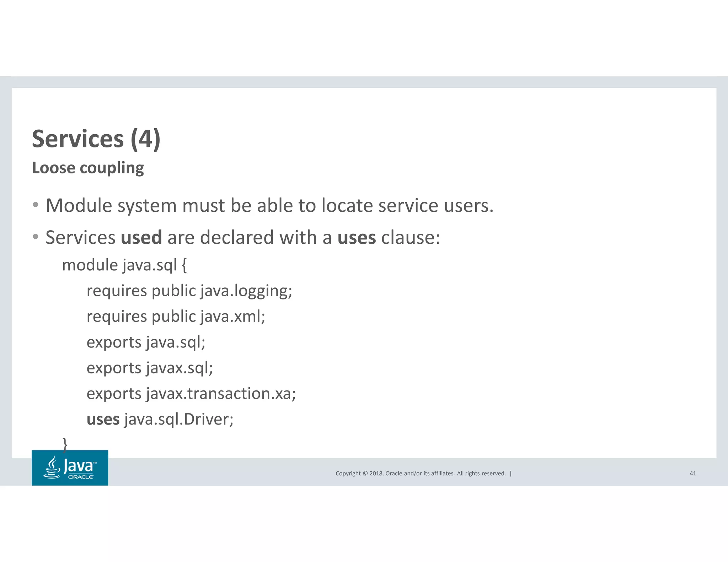
Task: Click the bold 'uses' in clause bullet
Action: [356, 237]
